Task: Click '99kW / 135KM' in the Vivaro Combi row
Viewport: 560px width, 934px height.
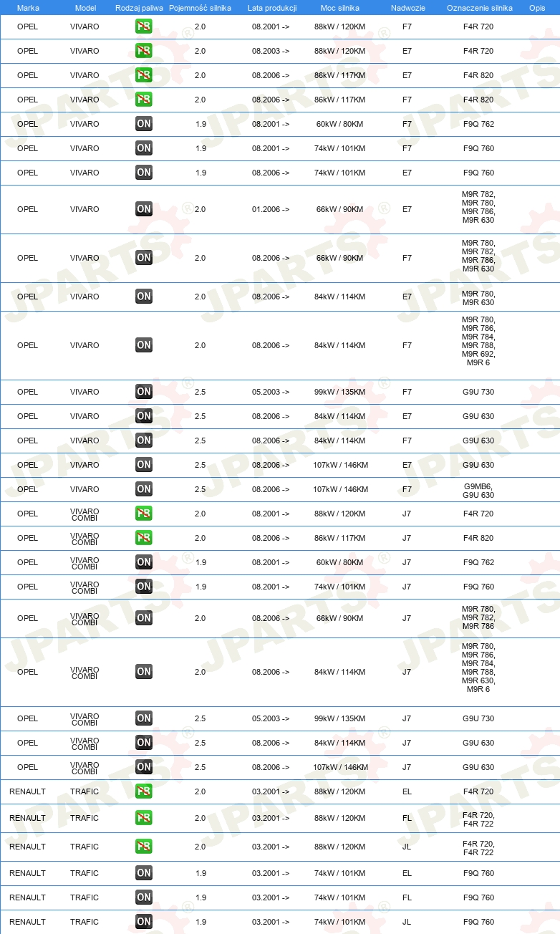Action: point(340,718)
